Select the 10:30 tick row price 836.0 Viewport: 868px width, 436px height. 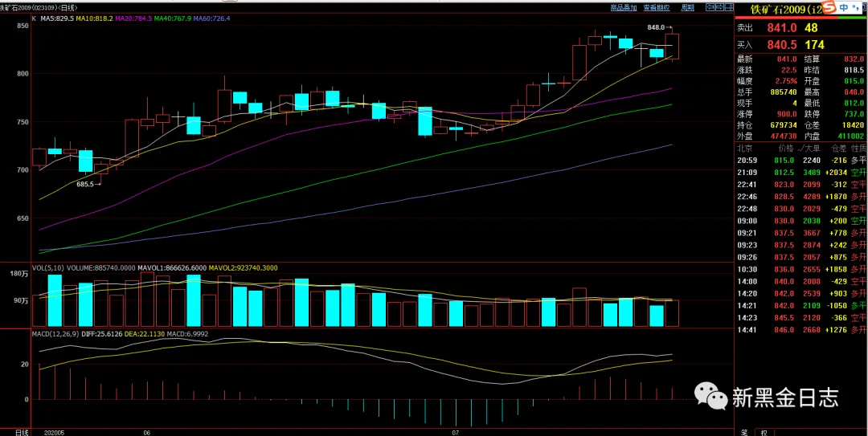click(785, 269)
